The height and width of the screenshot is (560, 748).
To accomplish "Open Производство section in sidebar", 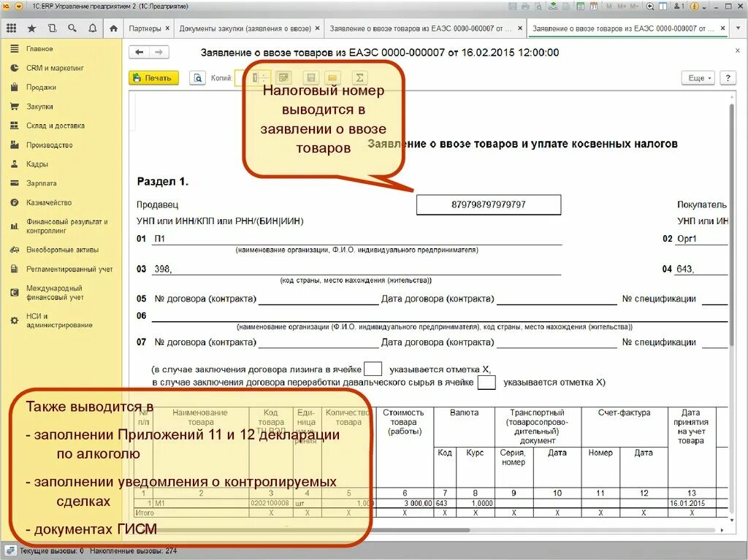I will coord(49,145).
